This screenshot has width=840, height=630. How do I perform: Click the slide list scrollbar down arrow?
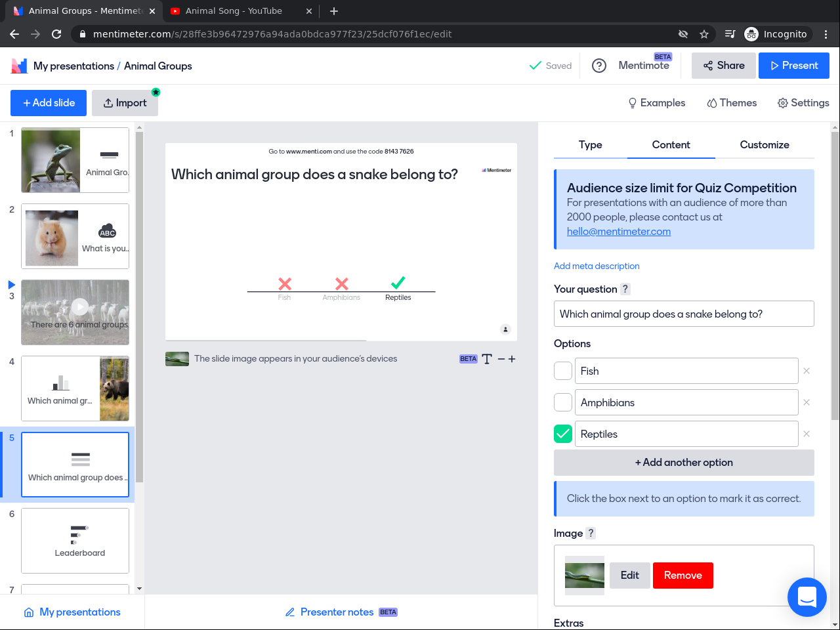tap(139, 589)
